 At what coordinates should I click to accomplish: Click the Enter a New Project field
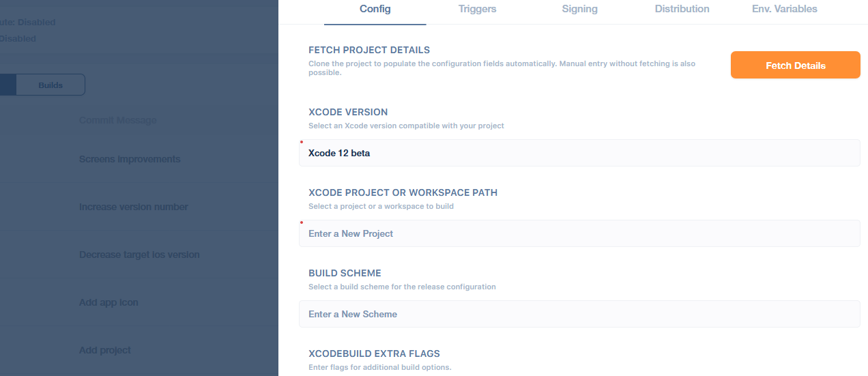579,233
